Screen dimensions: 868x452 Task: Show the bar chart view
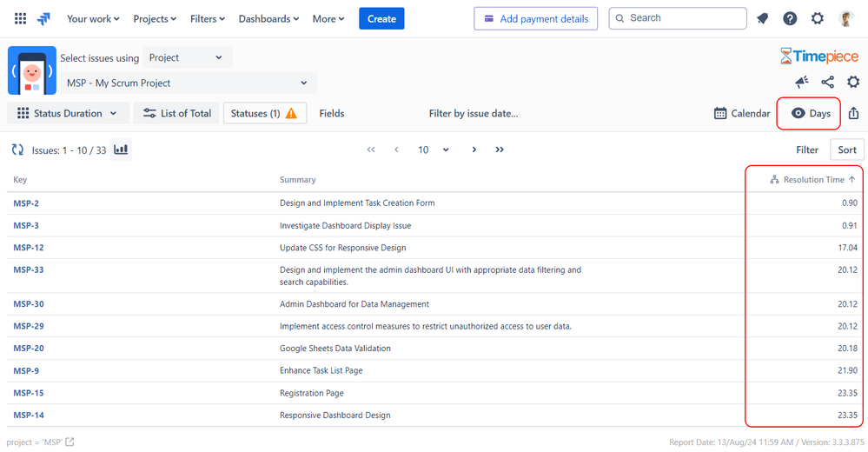click(121, 150)
